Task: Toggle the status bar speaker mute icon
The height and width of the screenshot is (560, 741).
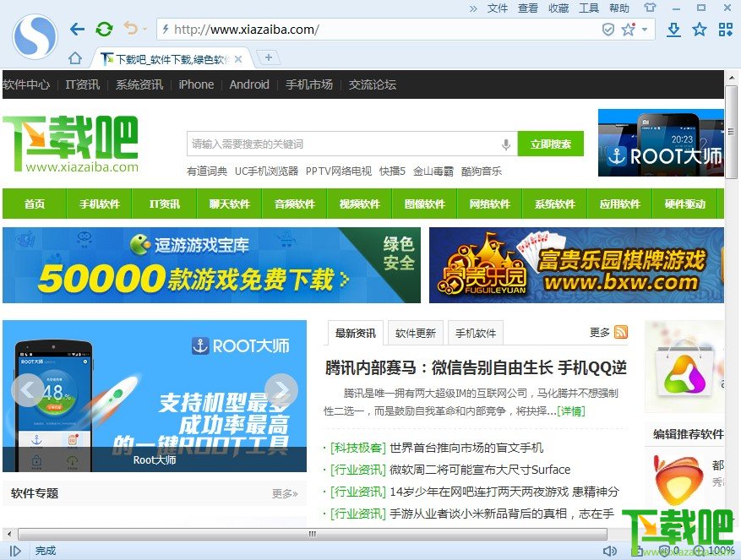Action: pyautogui.click(x=610, y=551)
